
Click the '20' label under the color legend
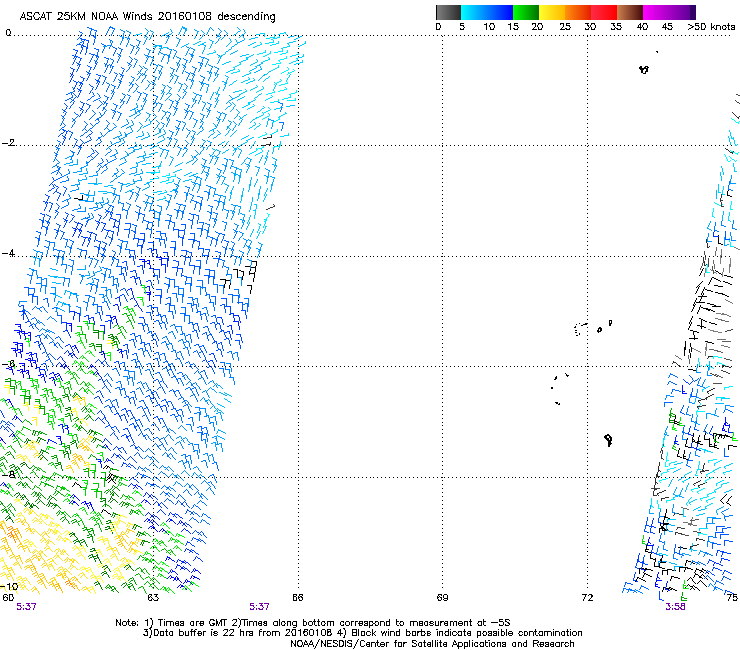click(537, 27)
